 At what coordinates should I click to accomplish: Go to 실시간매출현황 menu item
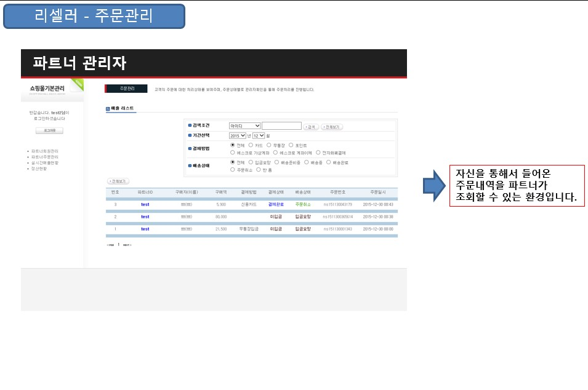pos(45,162)
